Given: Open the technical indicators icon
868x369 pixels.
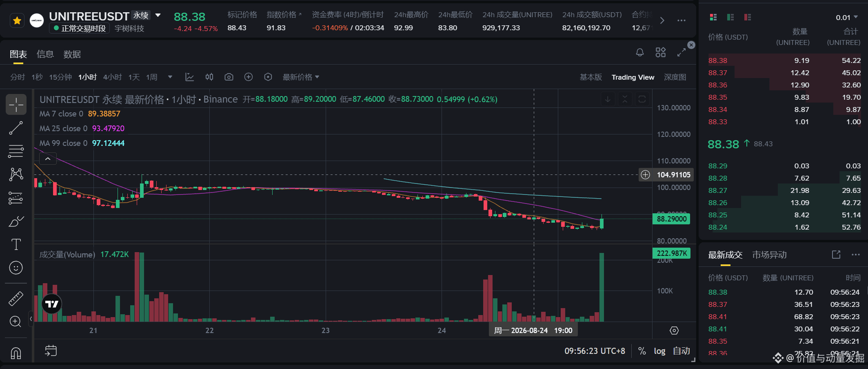Looking at the screenshot, I should pyautogui.click(x=189, y=77).
